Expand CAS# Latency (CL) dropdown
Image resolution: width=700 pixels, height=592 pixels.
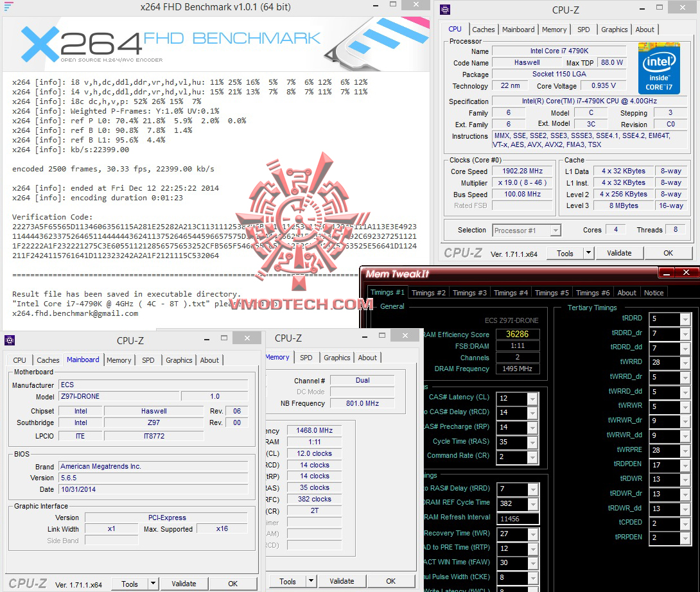[532, 398]
